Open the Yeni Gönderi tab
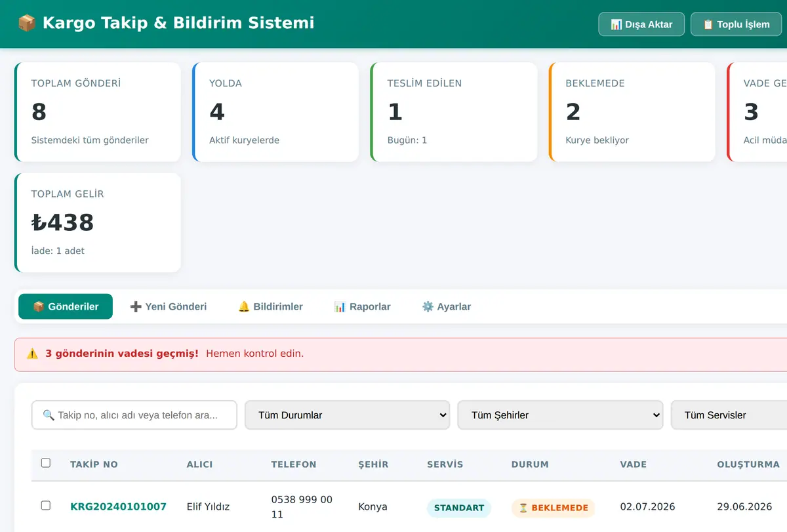The width and height of the screenshot is (787, 532). [x=169, y=306]
